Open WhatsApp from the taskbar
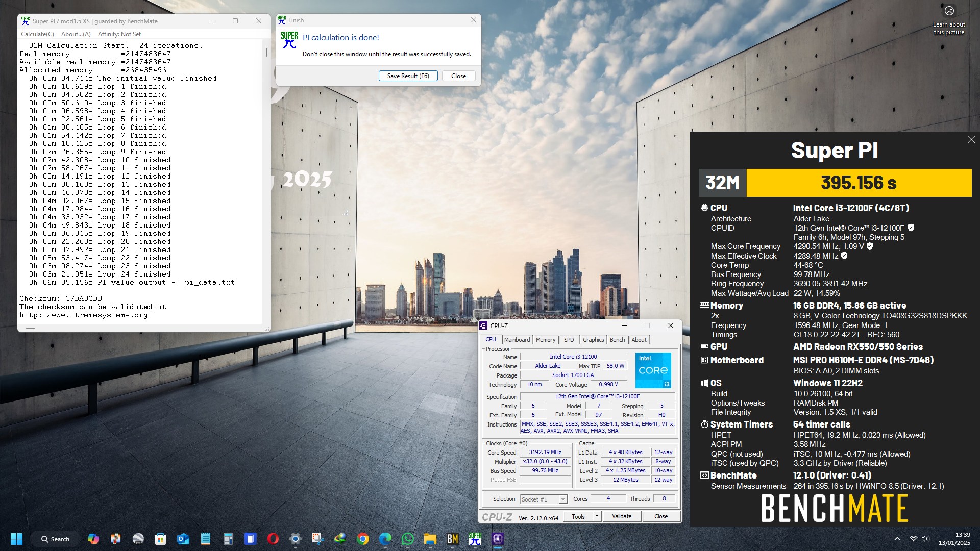Image resolution: width=980 pixels, height=551 pixels. point(408,539)
